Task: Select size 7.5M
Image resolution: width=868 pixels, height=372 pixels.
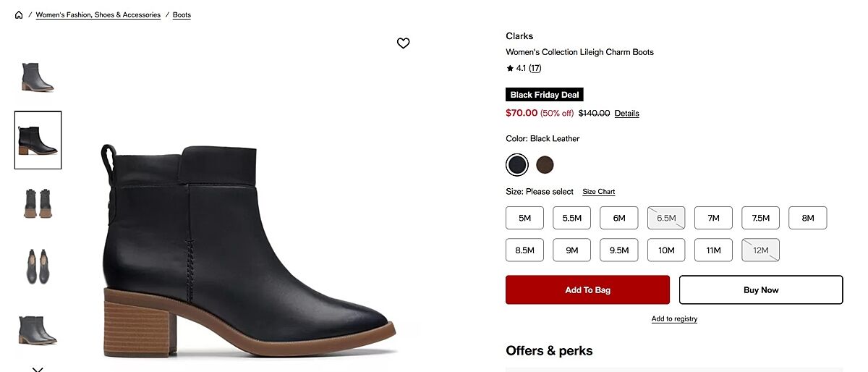Action: [x=760, y=218]
